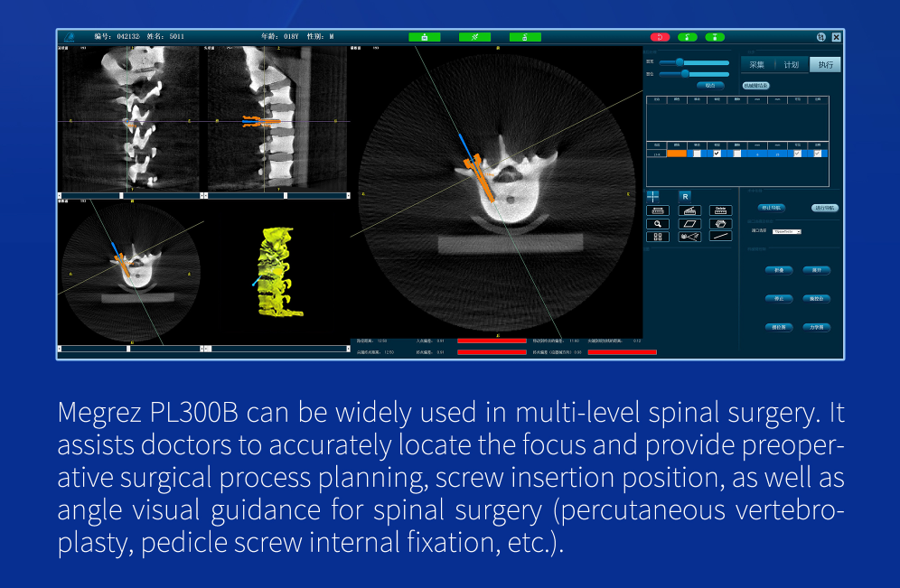
Task: Switch to the 采集 tab
Action: coord(757,65)
